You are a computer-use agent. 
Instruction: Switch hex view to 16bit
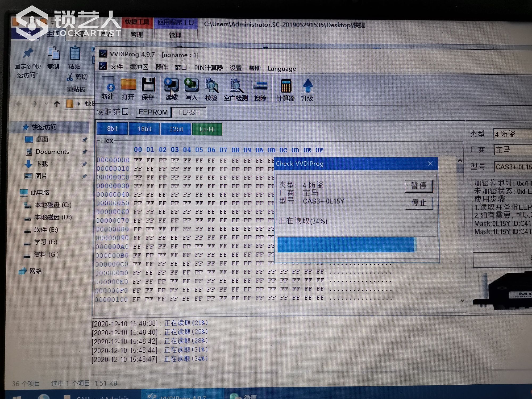[144, 129]
